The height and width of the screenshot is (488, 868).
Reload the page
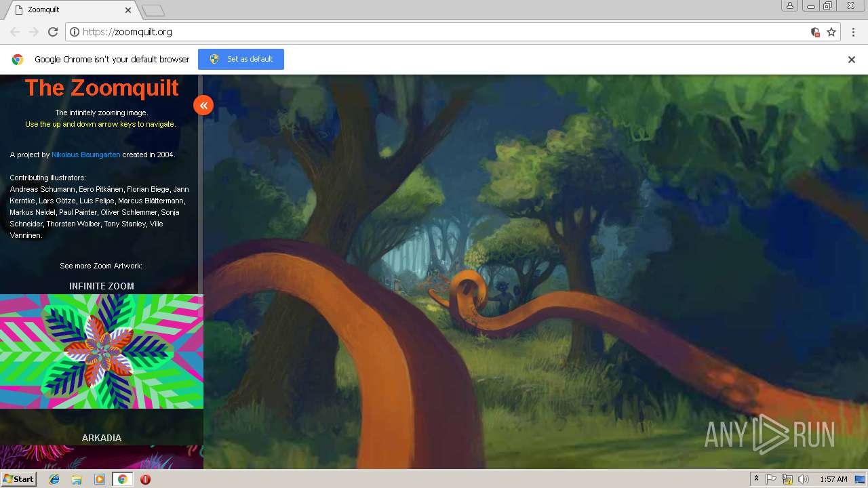(x=53, y=32)
